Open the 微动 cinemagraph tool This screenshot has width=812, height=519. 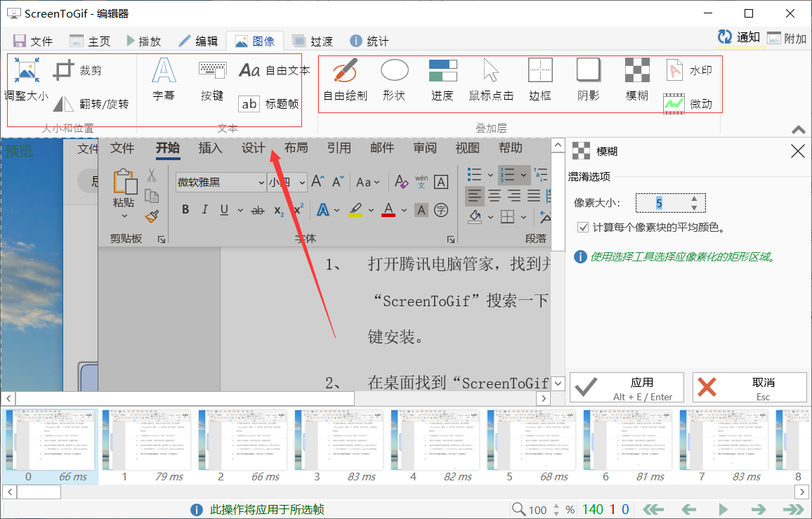688,104
